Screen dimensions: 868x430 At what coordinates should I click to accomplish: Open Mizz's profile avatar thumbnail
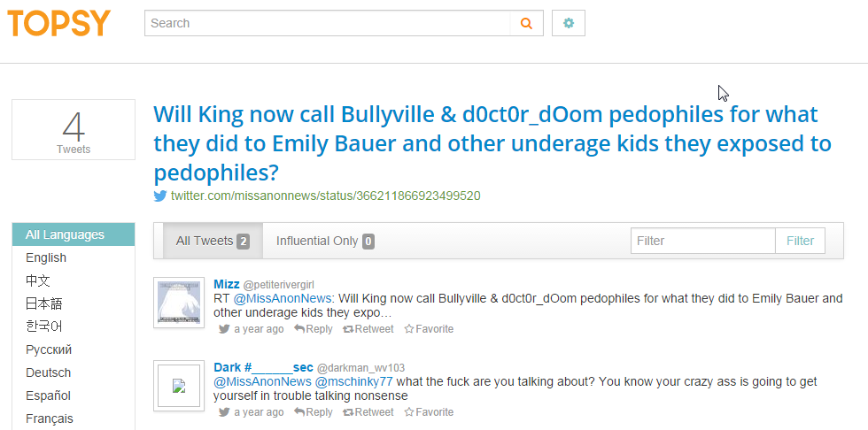tap(179, 303)
